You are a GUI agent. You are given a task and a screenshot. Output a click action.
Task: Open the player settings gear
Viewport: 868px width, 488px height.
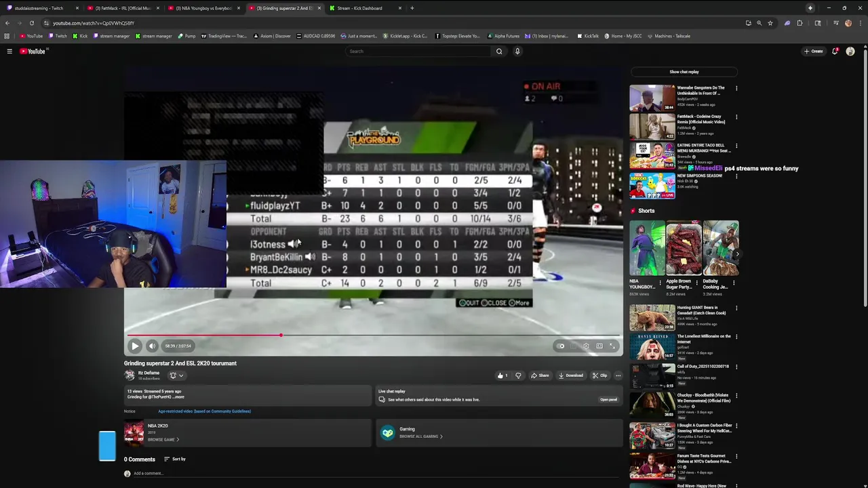coord(586,346)
